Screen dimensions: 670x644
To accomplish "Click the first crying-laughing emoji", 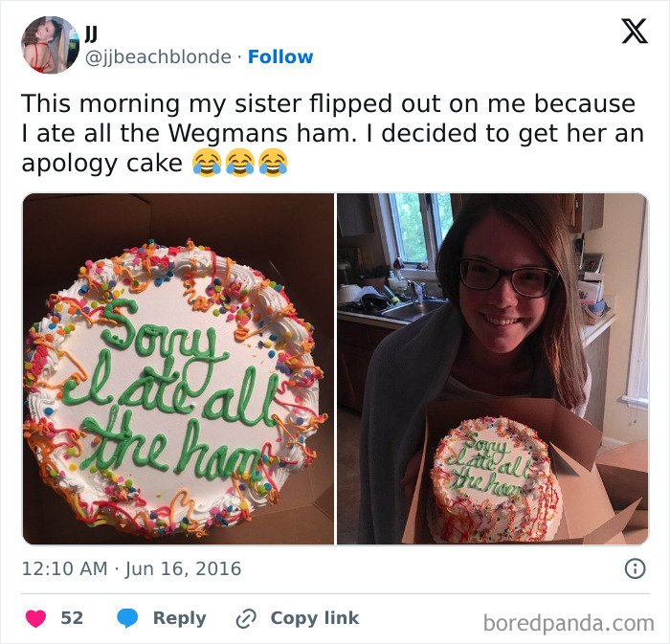I will pos(207,163).
